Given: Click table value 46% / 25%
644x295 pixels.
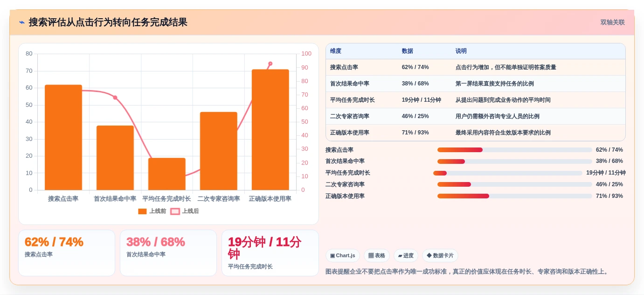Looking at the screenshot, I should (415, 117).
